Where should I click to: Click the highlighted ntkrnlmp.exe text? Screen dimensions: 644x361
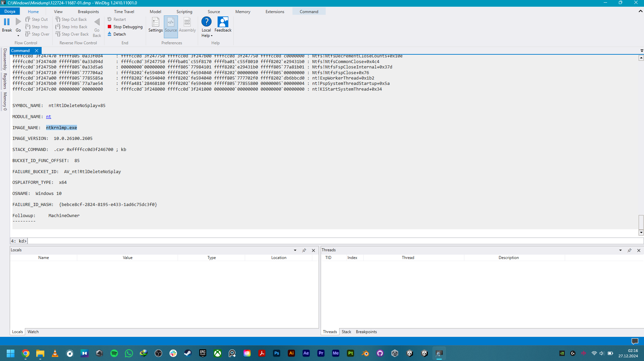pyautogui.click(x=61, y=128)
